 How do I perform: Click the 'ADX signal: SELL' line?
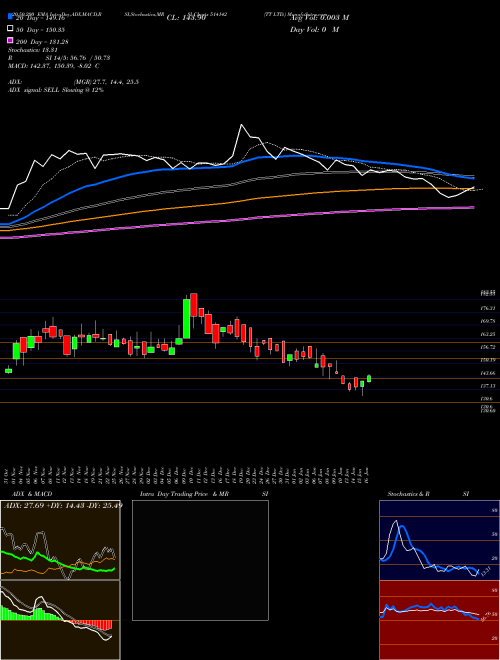56,90
